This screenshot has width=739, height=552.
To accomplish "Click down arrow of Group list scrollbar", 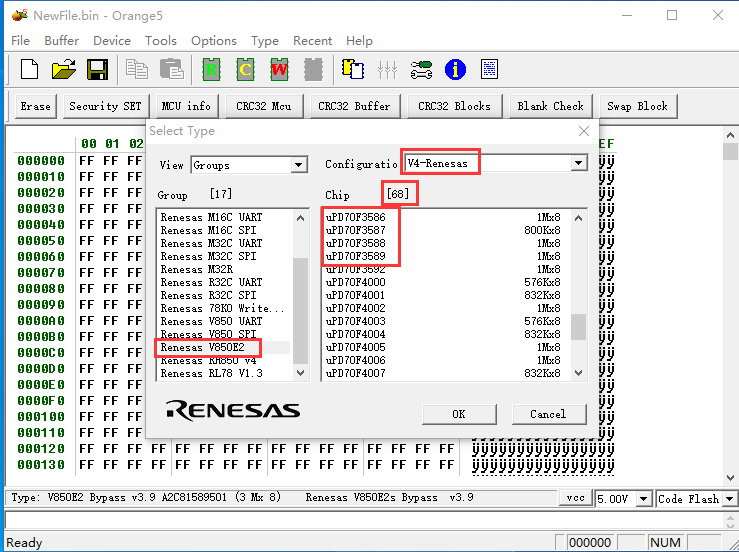I will [300, 372].
